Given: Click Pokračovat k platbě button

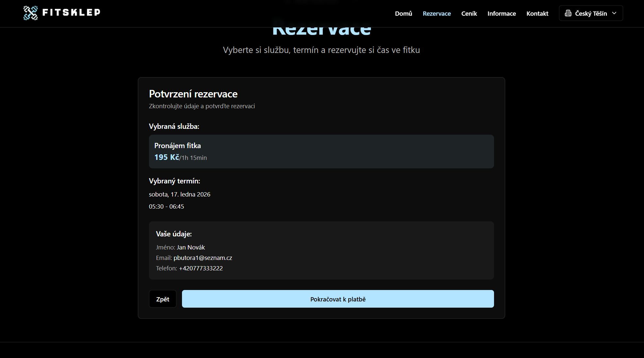Looking at the screenshot, I should coord(338,299).
